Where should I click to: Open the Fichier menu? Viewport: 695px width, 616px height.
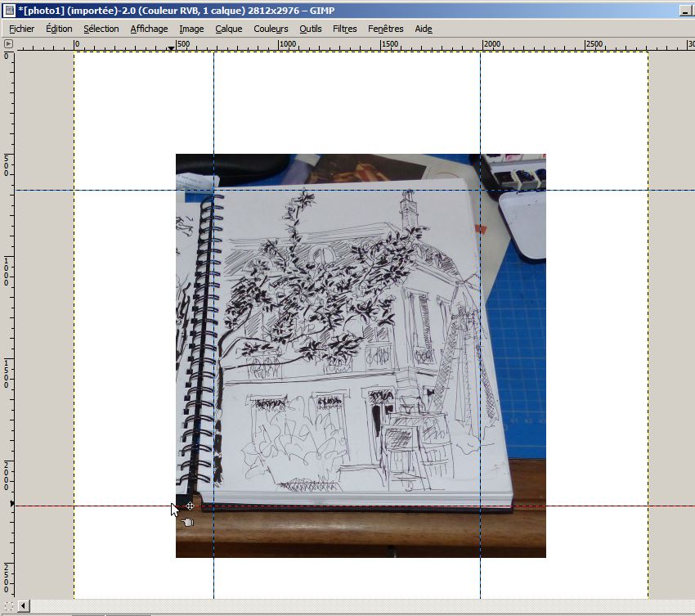[x=21, y=29]
